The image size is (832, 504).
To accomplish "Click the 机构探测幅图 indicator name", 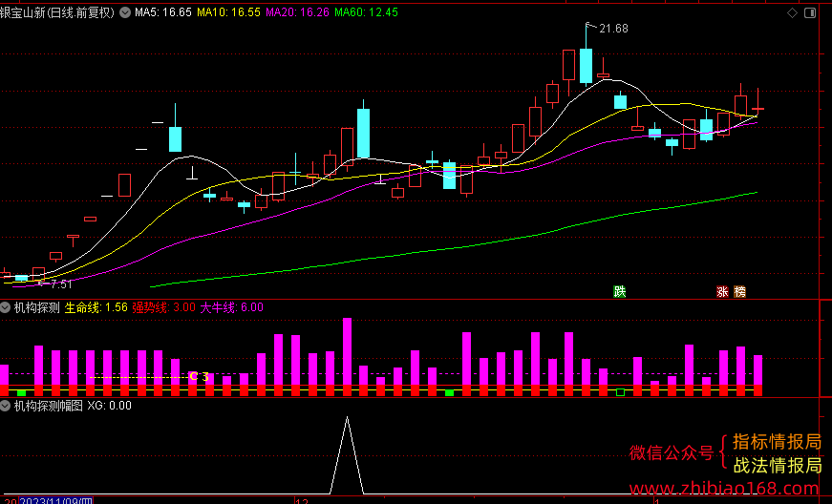I will point(49,406).
